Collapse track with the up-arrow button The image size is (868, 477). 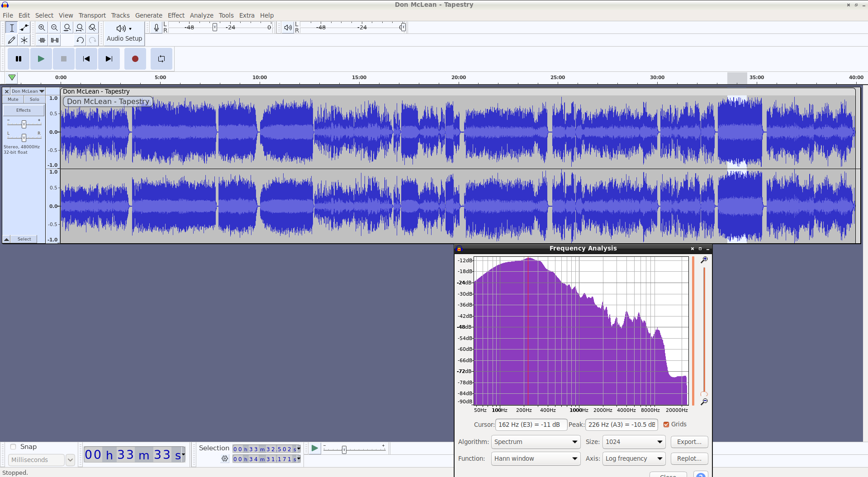7,239
